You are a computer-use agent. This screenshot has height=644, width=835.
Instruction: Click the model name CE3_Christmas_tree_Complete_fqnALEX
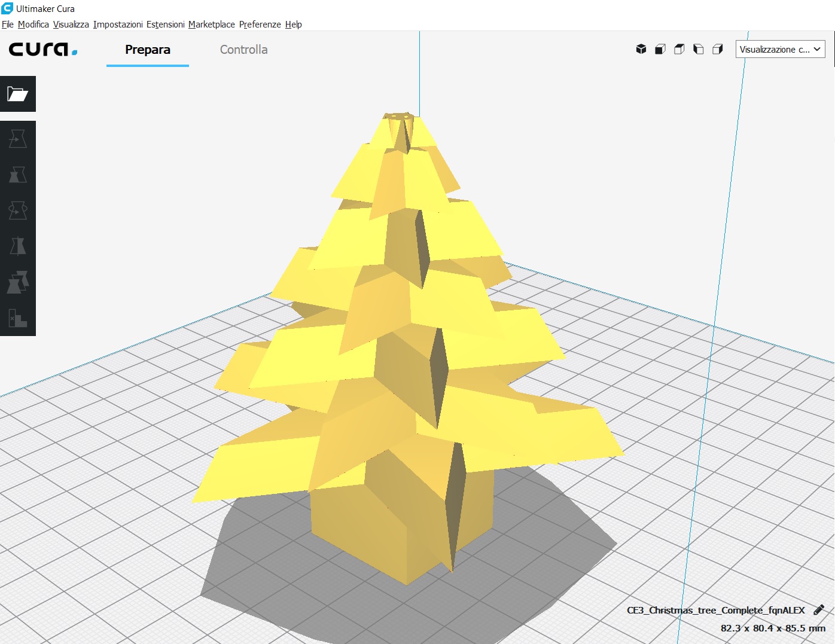[716, 610]
